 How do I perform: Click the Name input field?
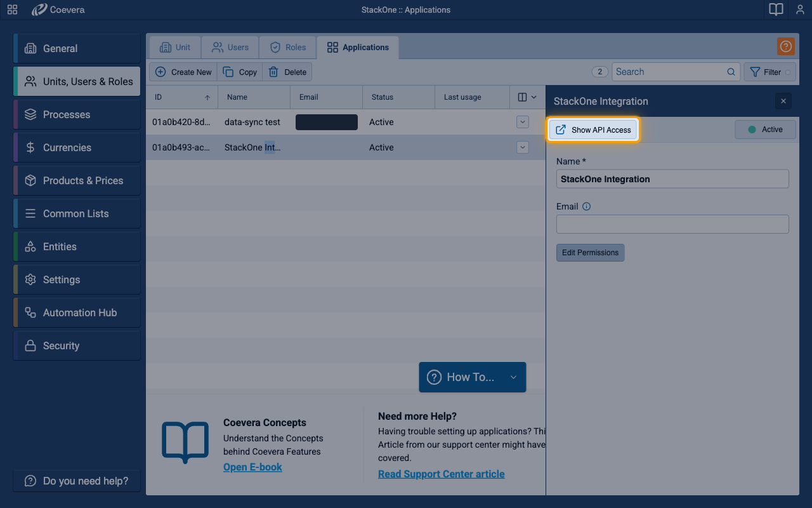point(672,179)
